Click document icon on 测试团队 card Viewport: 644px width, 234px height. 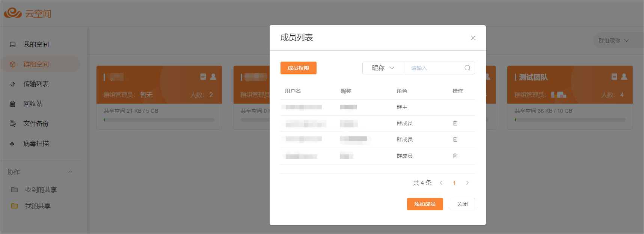[614, 77]
